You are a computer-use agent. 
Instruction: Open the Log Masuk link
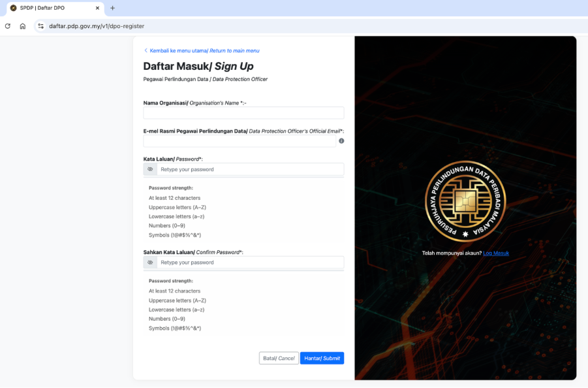(496, 253)
